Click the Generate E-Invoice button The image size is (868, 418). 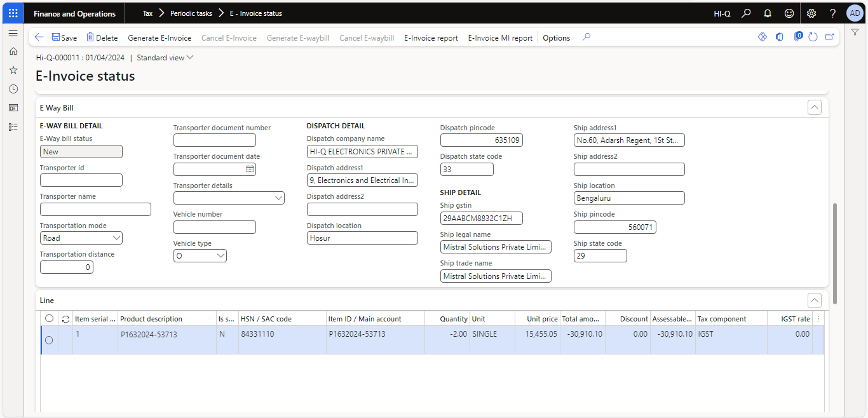(x=159, y=38)
